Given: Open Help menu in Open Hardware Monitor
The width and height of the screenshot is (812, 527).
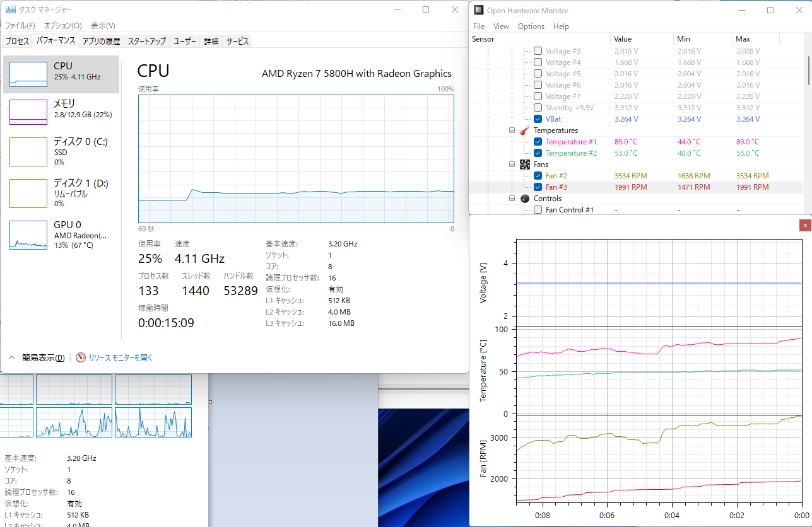Looking at the screenshot, I should [x=561, y=26].
